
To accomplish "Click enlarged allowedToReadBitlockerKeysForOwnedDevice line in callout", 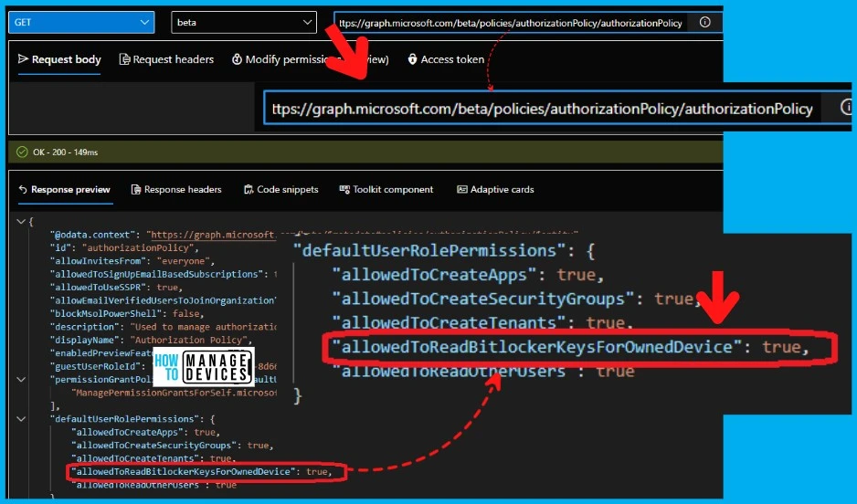I will point(571,347).
